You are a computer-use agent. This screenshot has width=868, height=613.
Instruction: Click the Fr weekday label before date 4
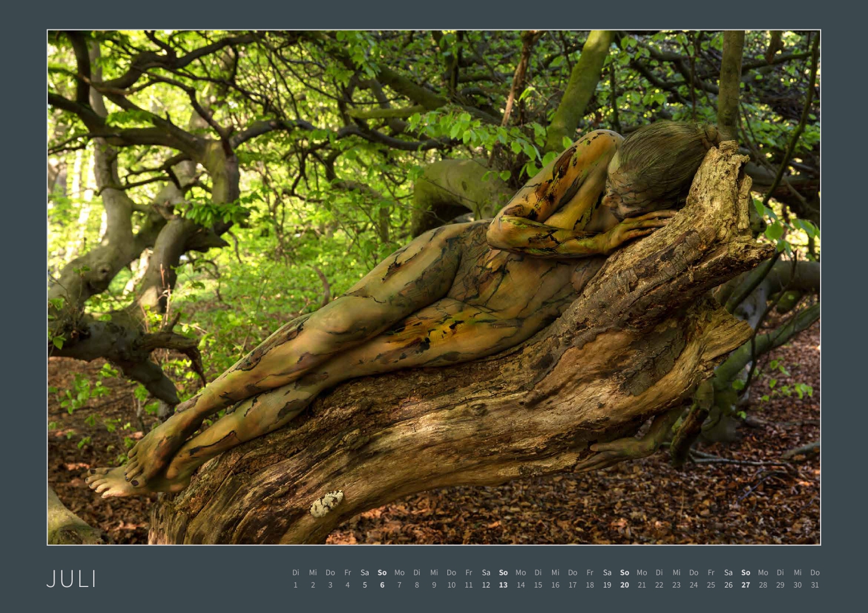coord(348,572)
